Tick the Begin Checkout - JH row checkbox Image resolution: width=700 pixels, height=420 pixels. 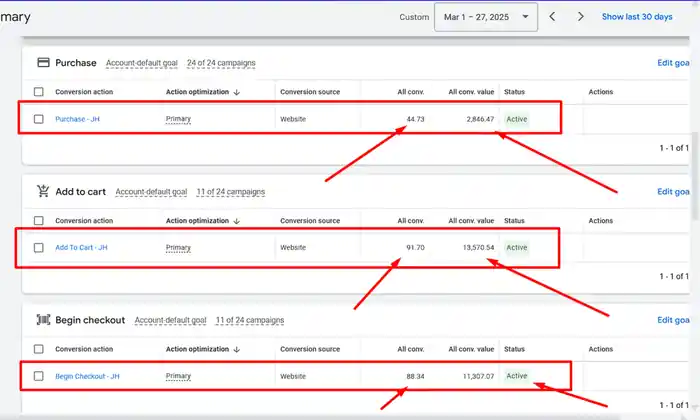[39, 376]
